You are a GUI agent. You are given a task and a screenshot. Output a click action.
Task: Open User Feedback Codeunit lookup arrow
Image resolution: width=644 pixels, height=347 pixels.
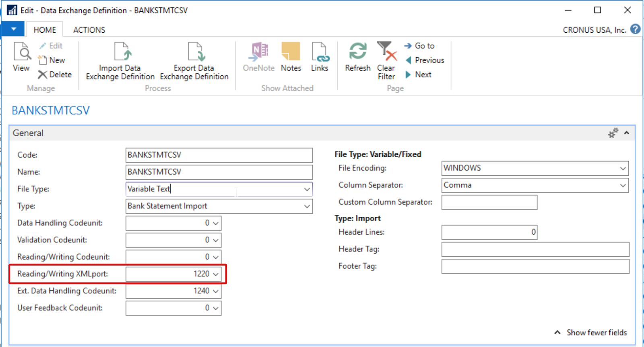pyautogui.click(x=216, y=308)
